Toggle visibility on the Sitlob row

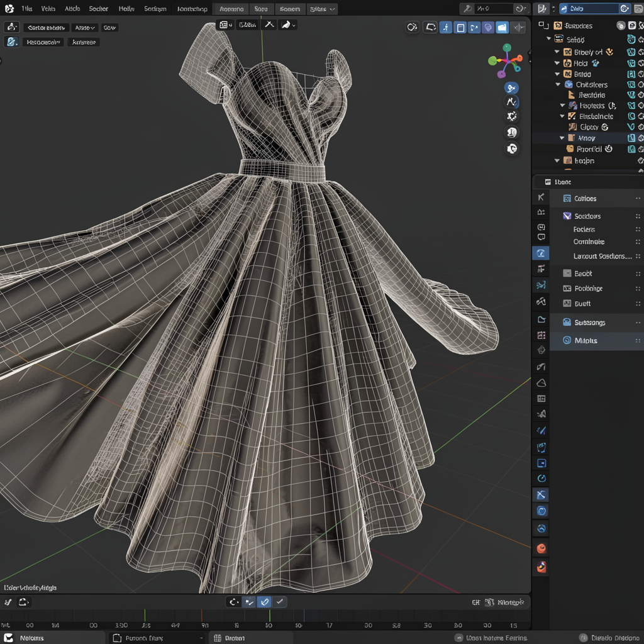coord(631,40)
